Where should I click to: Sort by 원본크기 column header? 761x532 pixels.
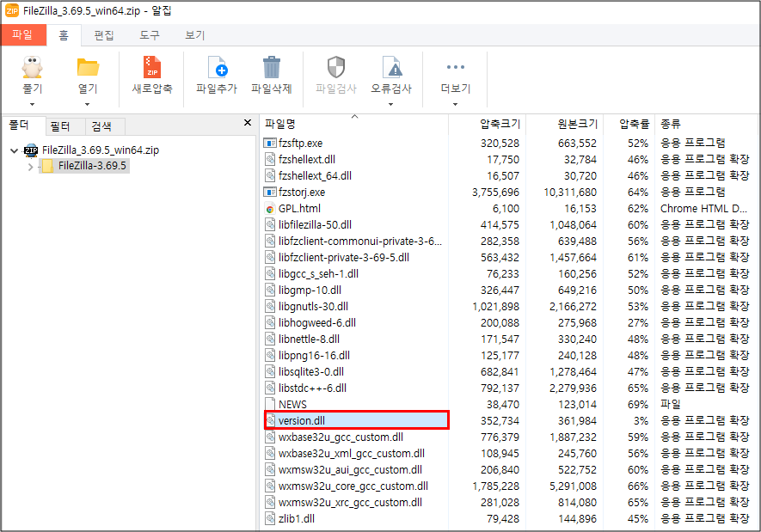click(x=565, y=124)
